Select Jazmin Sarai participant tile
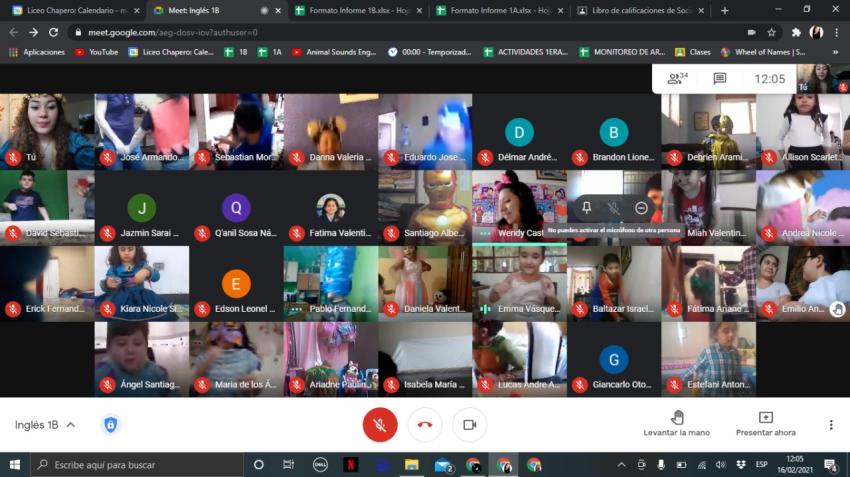 [142, 208]
